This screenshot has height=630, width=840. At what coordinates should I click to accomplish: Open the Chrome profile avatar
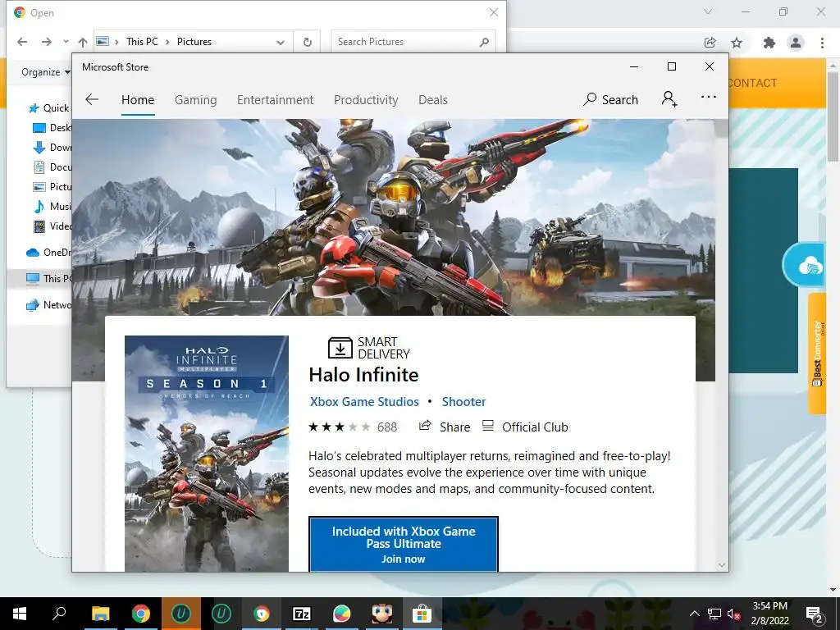click(796, 43)
